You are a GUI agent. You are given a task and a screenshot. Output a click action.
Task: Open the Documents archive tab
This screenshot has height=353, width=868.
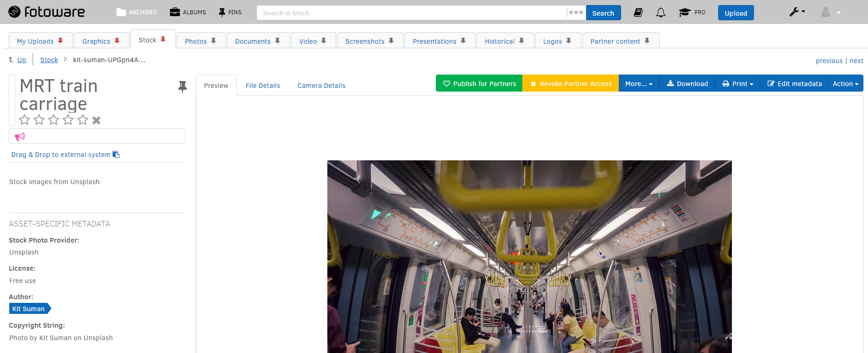[253, 41]
